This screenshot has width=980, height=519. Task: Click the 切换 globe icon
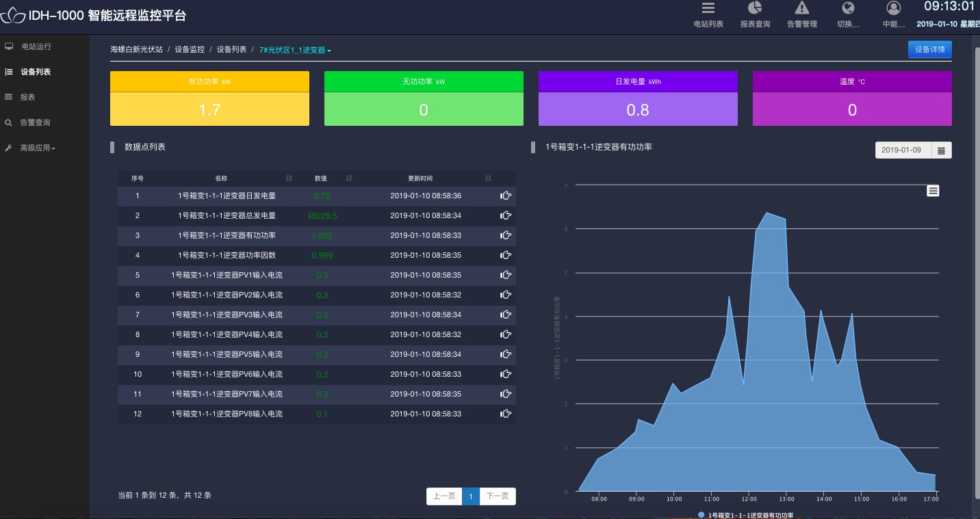848,8
